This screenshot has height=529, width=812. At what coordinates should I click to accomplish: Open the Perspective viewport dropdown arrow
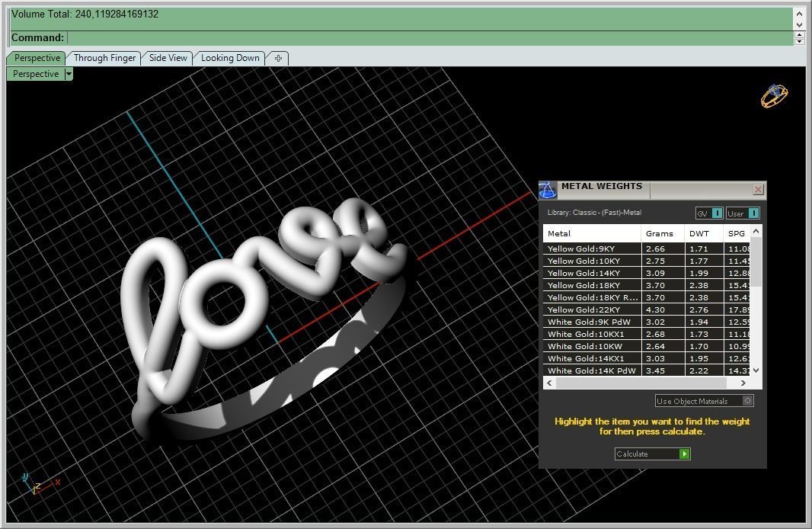(x=69, y=74)
